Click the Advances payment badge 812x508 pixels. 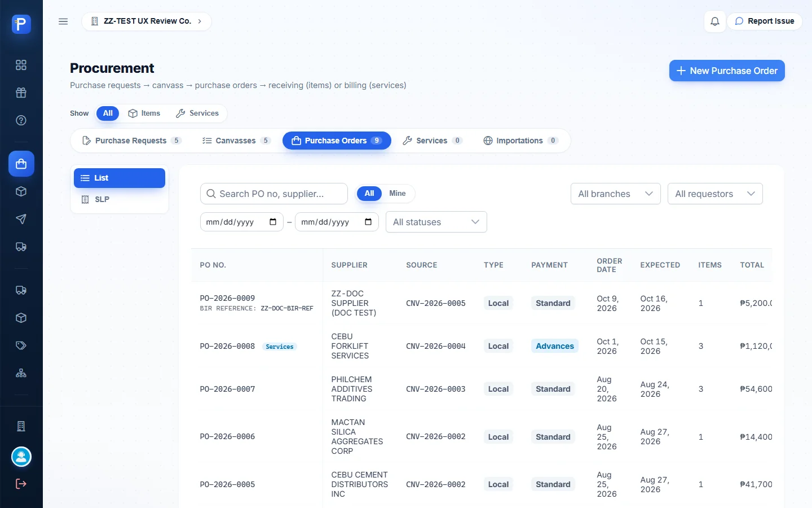click(x=555, y=346)
